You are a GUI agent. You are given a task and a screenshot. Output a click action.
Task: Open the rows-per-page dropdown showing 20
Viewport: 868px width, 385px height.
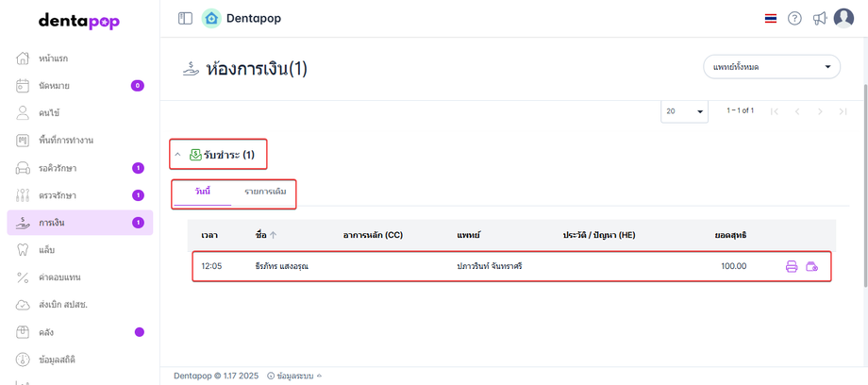(x=686, y=111)
